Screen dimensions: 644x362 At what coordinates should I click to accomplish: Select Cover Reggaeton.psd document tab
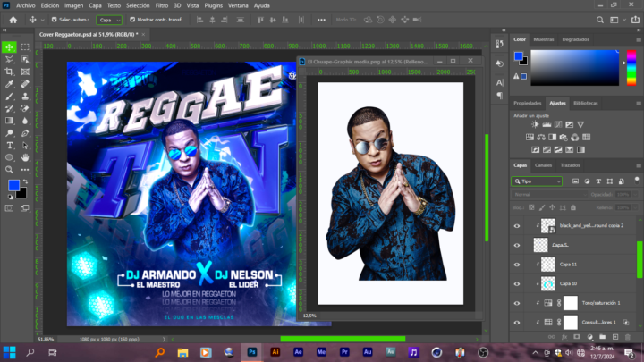[89, 35]
